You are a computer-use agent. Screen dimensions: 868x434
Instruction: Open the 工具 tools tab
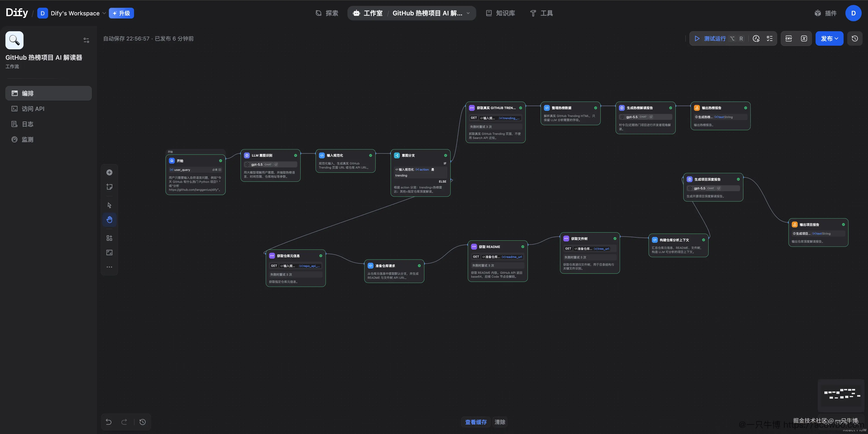point(542,13)
